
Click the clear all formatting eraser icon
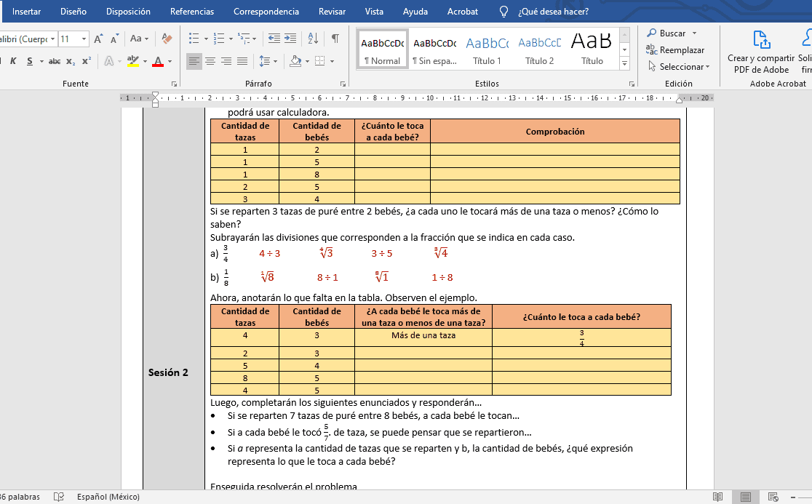point(167,39)
